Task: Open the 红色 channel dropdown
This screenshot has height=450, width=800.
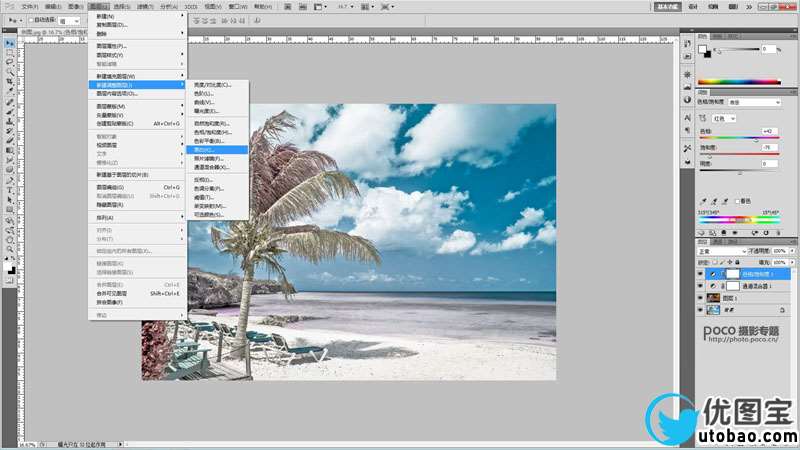Action: pyautogui.click(x=724, y=118)
